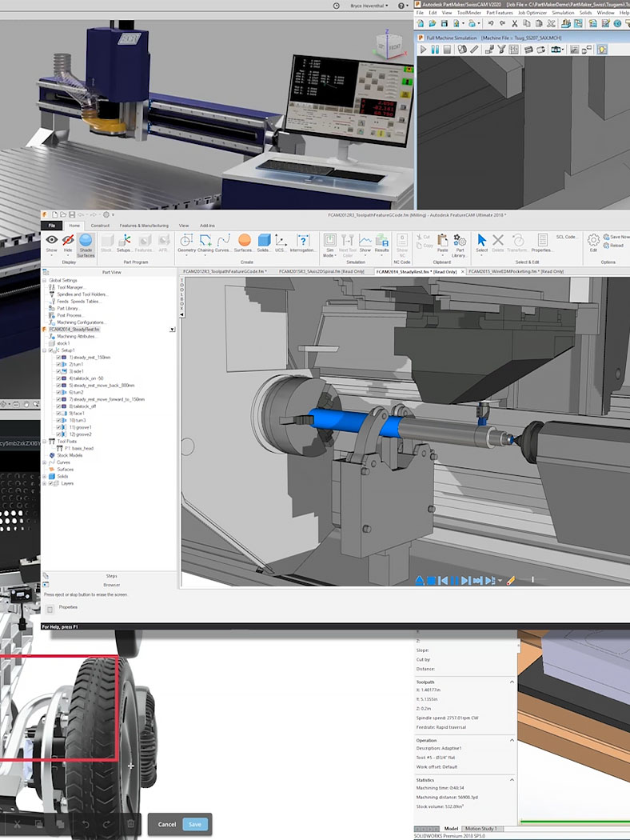
Task: Uncheck the 2) turn1 operation checkbox
Action: point(59,364)
